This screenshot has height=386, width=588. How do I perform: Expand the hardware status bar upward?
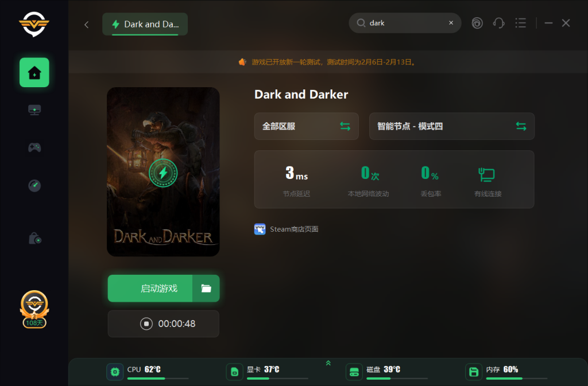(x=328, y=363)
